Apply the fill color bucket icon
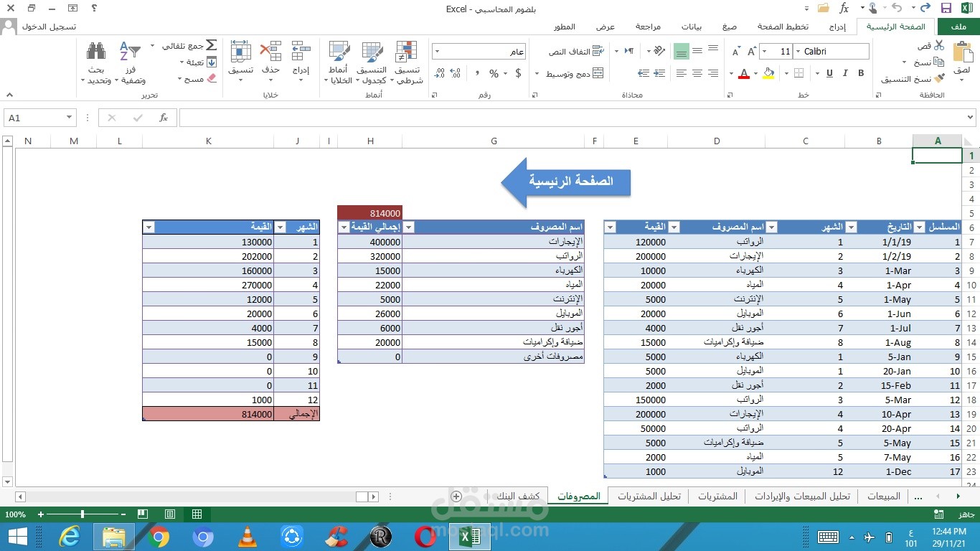 coord(768,73)
